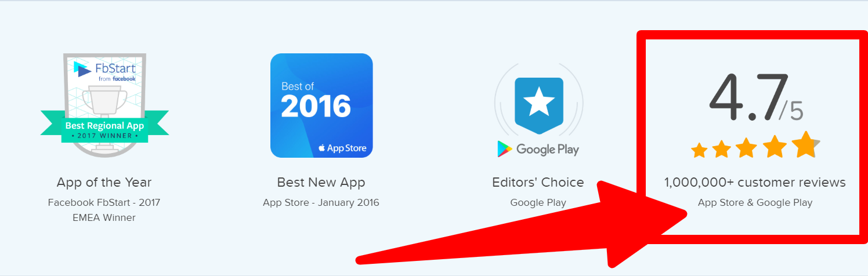Click the /5 rating denominator
The image size is (868, 276).
click(x=791, y=110)
